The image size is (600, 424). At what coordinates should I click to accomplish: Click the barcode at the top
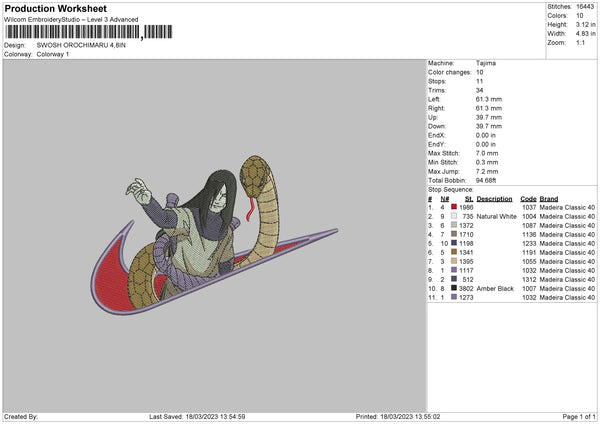(x=89, y=32)
